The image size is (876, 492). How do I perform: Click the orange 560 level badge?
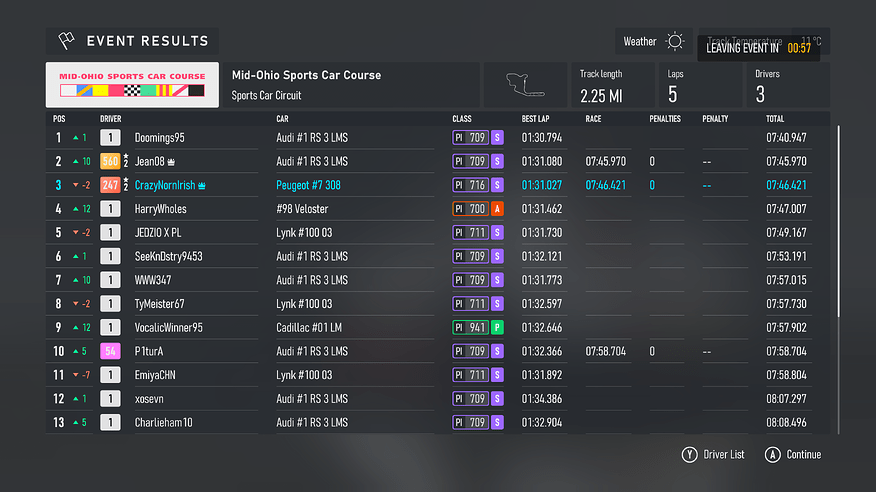110,161
